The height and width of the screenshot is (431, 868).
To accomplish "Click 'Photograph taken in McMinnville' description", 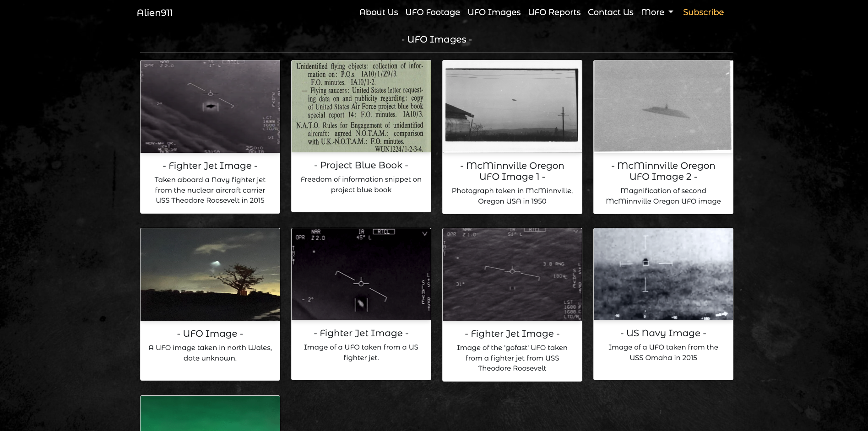I will (x=512, y=196).
